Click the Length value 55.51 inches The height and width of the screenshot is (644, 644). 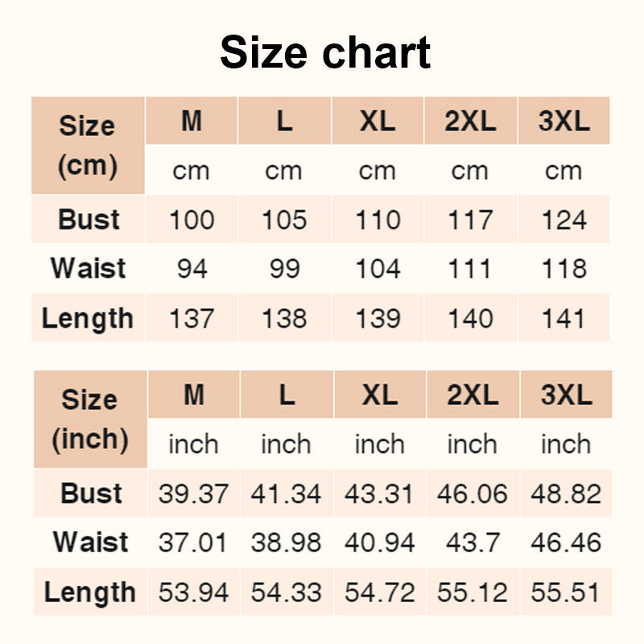click(566, 592)
